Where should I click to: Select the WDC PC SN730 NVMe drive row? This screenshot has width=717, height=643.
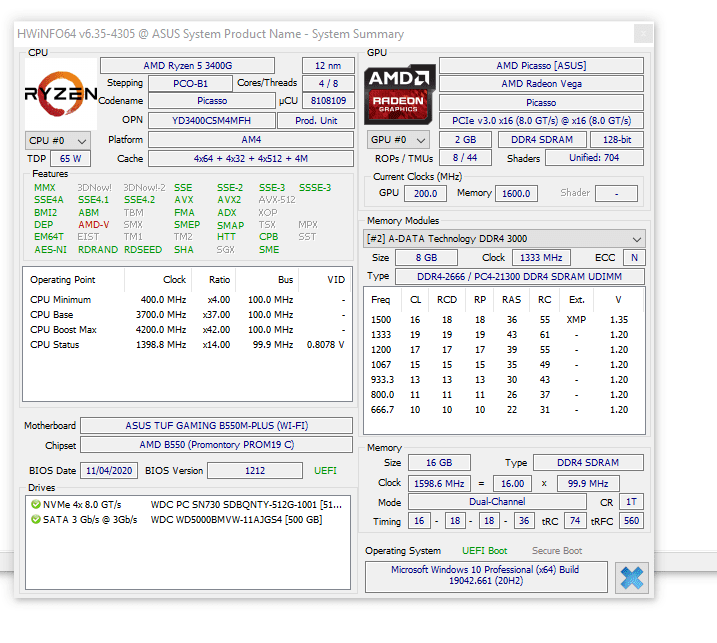pyautogui.click(x=187, y=504)
